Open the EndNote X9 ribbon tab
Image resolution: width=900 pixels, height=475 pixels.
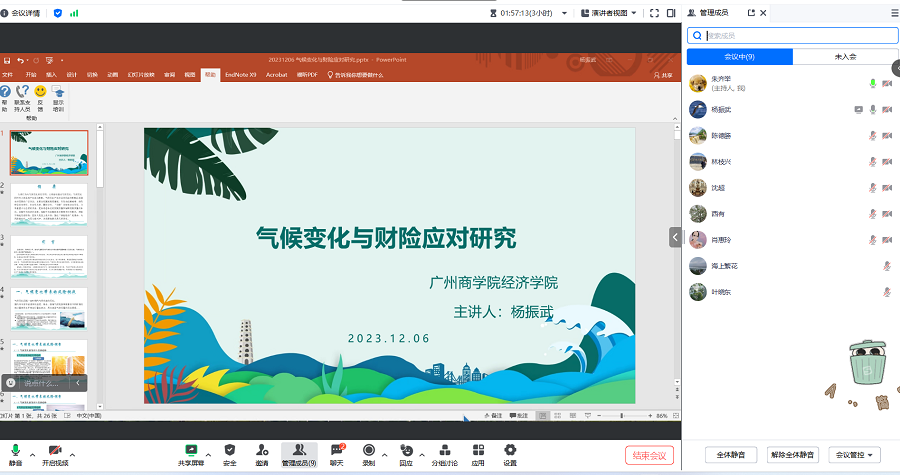pyautogui.click(x=240, y=74)
